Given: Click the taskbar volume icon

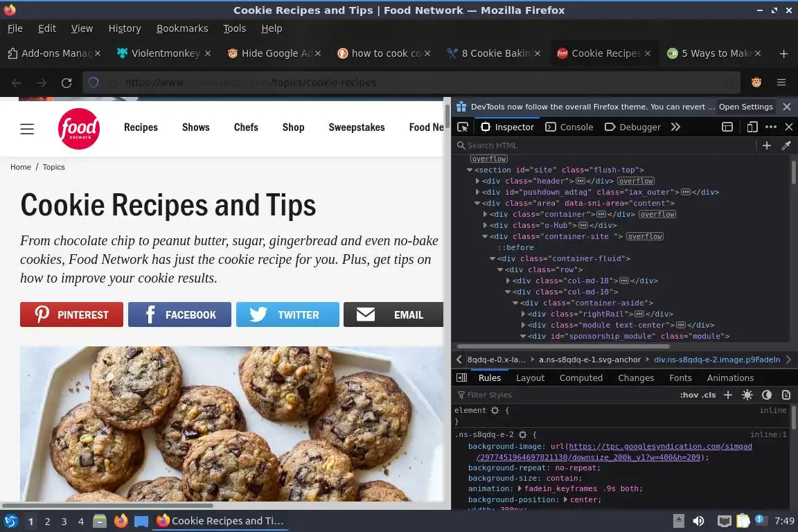Looking at the screenshot, I should tap(699, 521).
